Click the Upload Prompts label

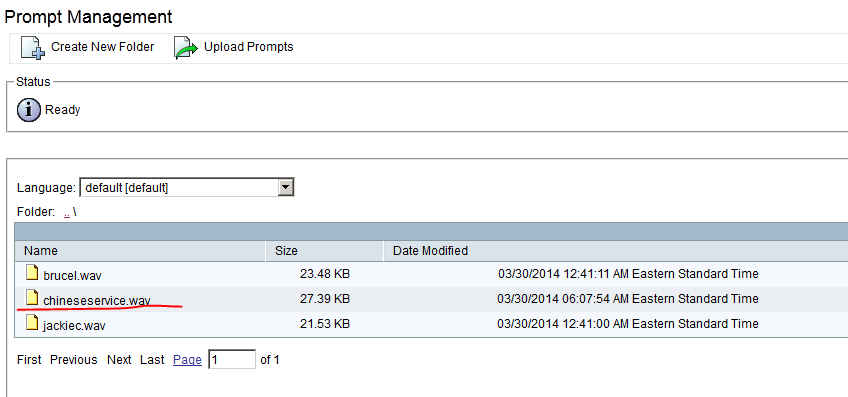tap(249, 47)
